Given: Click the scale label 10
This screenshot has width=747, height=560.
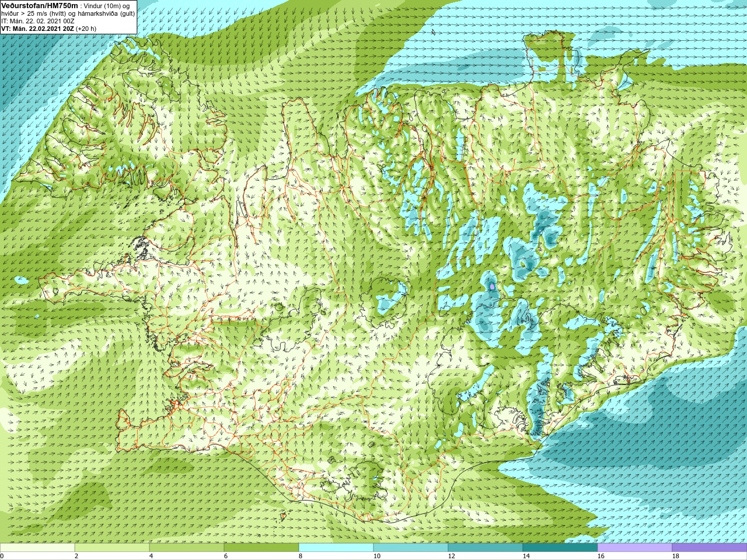Looking at the screenshot, I should [x=376, y=556].
